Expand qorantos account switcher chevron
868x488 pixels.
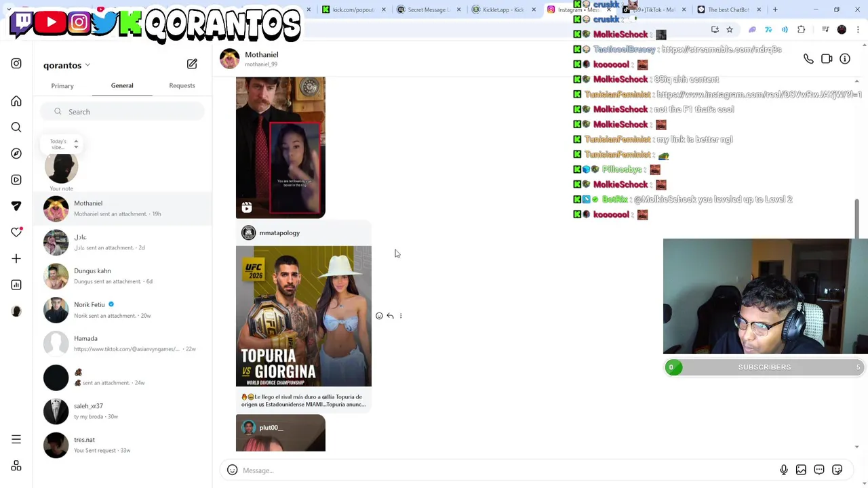pyautogui.click(x=87, y=65)
